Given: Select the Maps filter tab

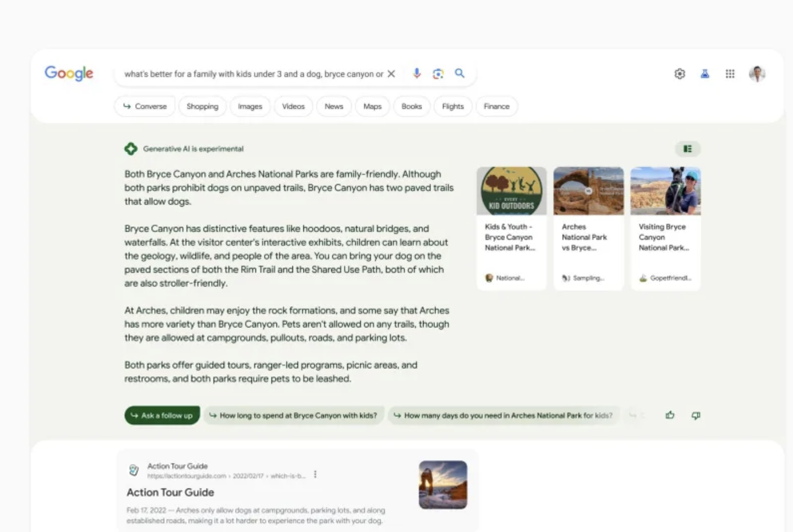Looking at the screenshot, I should [372, 107].
